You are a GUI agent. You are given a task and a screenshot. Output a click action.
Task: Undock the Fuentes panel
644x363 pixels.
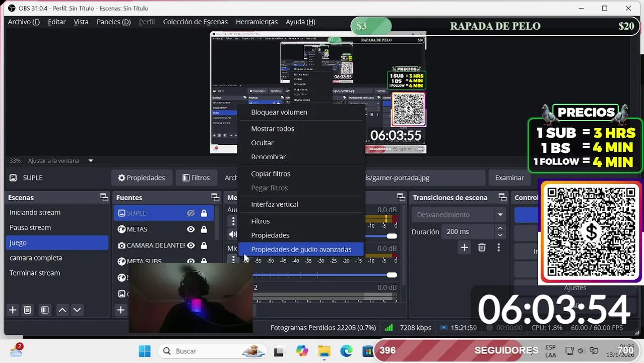[x=215, y=197]
